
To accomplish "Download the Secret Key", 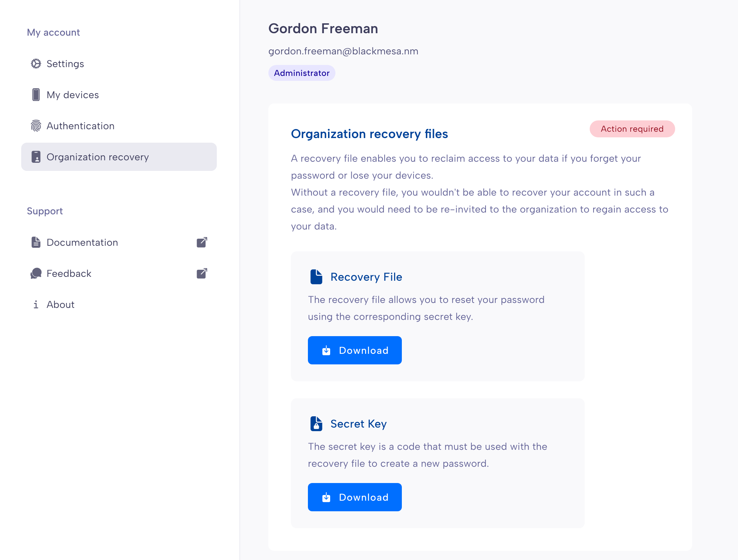I will click(x=355, y=497).
